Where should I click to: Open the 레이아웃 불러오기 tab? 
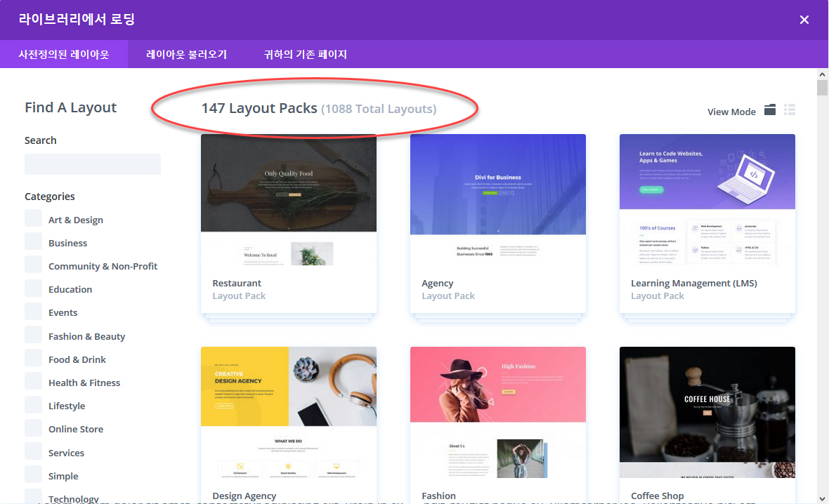[x=186, y=54]
